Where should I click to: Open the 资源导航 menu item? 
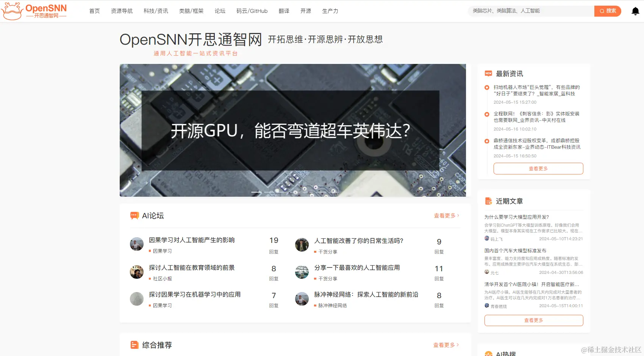point(122,11)
